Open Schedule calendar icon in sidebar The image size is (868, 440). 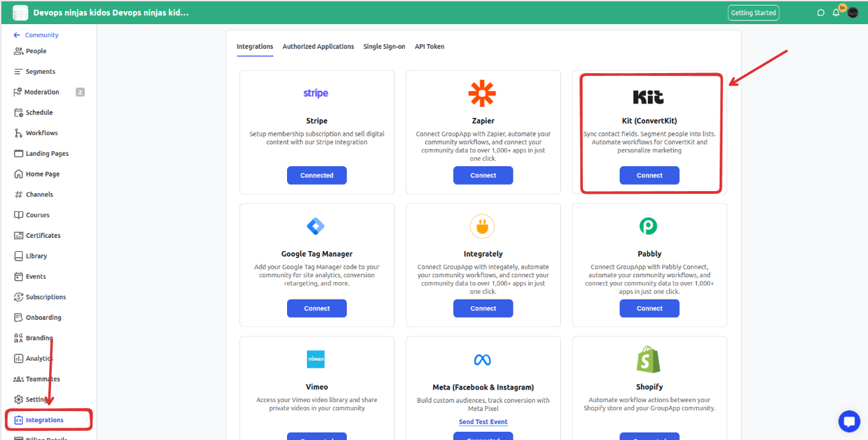(19, 112)
